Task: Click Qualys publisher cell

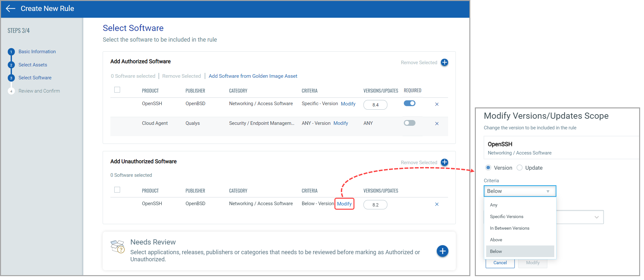Action: (193, 123)
